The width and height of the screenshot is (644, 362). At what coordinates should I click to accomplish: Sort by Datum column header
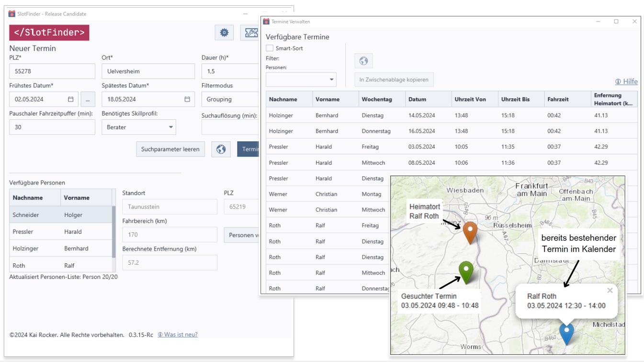pyautogui.click(x=428, y=99)
